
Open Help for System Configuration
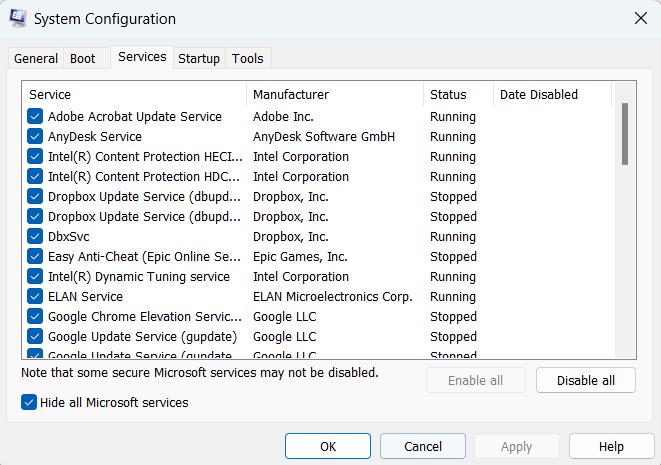coord(611,446)
